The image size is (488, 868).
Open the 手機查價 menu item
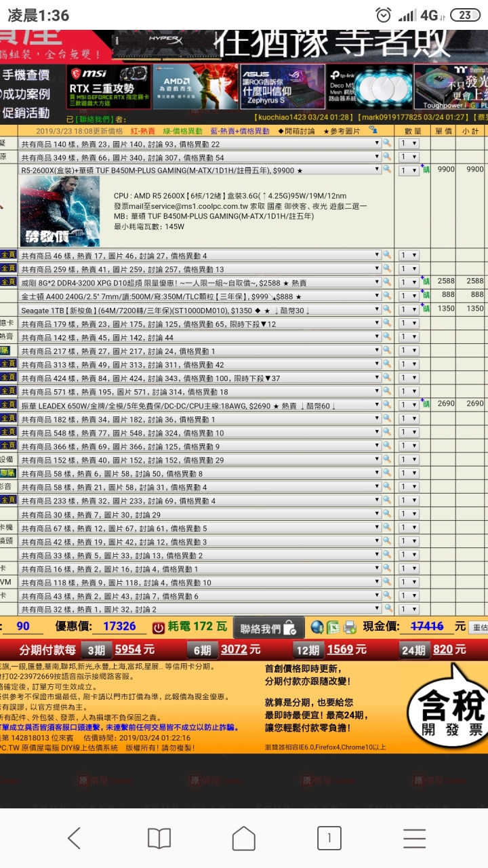point(26,75)
